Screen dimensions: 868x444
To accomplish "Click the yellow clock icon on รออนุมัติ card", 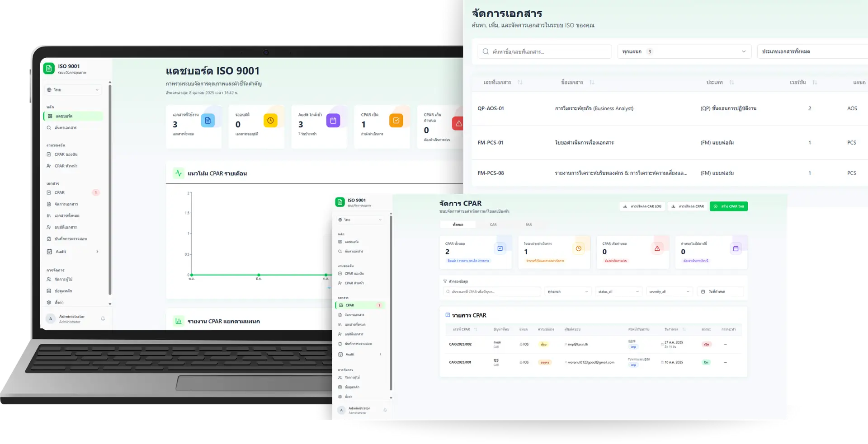I will pos(270,121).
